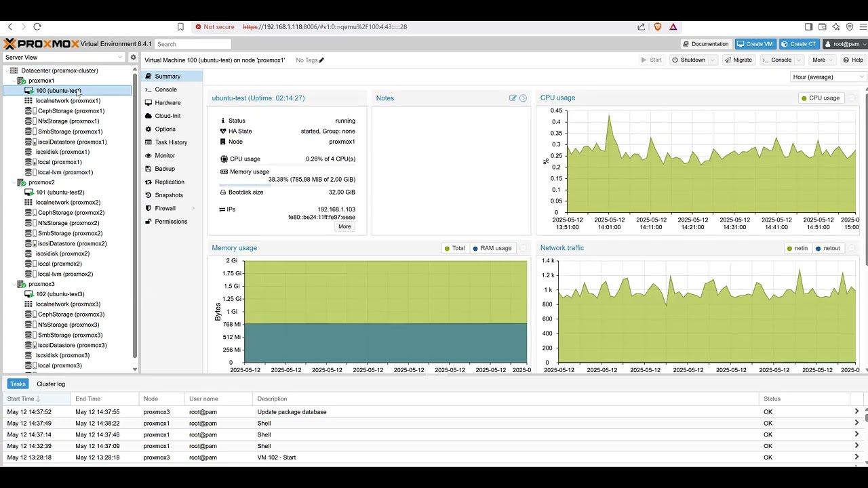This screenshot has height=488, width=868.
Task: Reload the browser page
Action: coord(37,27)
